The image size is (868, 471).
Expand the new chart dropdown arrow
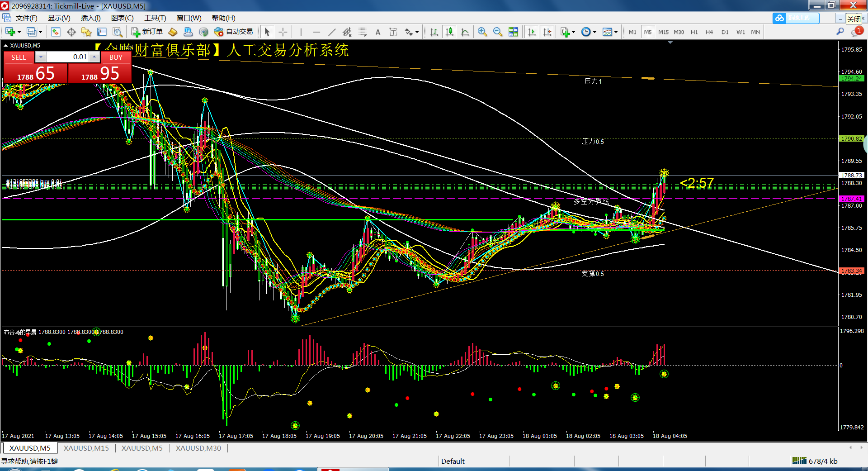click(x=19, y=32)
